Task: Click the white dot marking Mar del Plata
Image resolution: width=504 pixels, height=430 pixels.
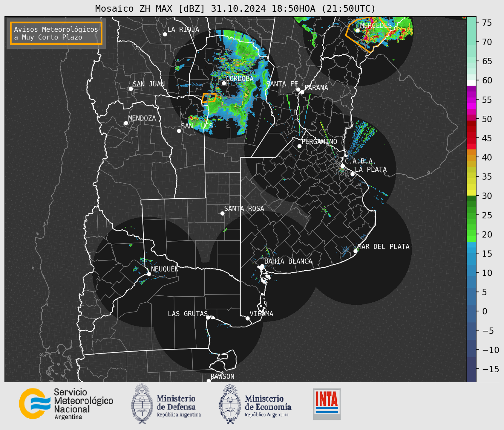Action: tap(355, 251)
